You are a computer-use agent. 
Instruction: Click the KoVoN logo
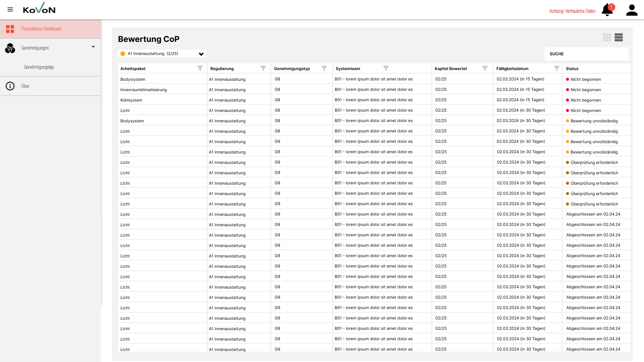[39, 9]
